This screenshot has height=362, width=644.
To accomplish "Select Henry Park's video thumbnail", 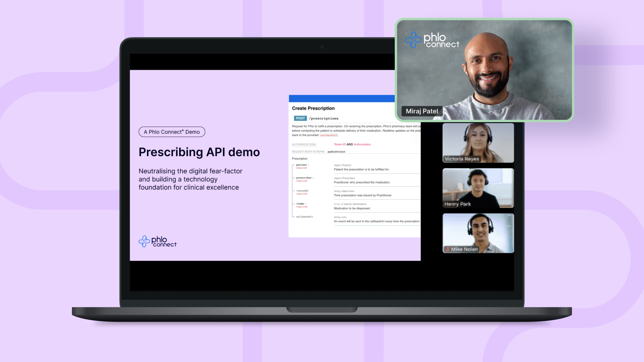I will (x=478, y=188).
